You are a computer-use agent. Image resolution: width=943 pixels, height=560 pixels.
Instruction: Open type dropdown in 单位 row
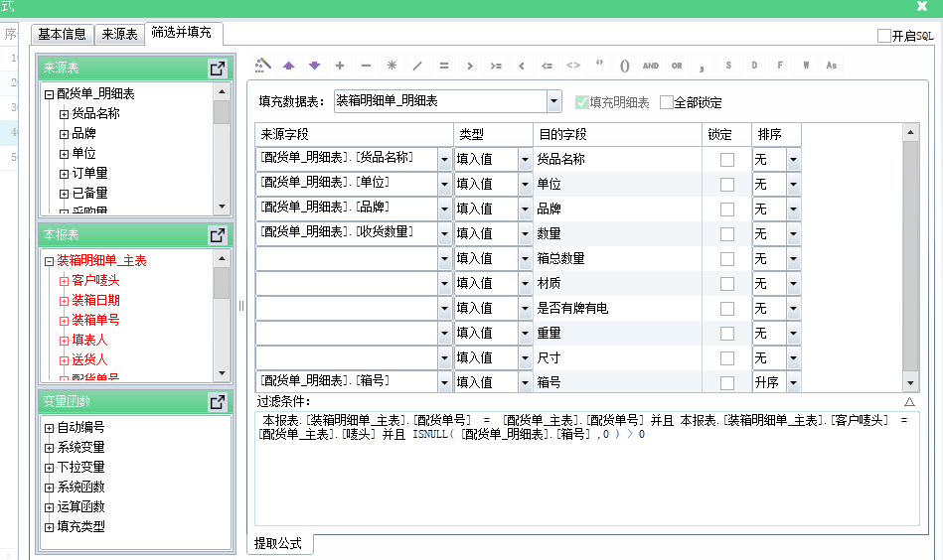coord(525,184)
